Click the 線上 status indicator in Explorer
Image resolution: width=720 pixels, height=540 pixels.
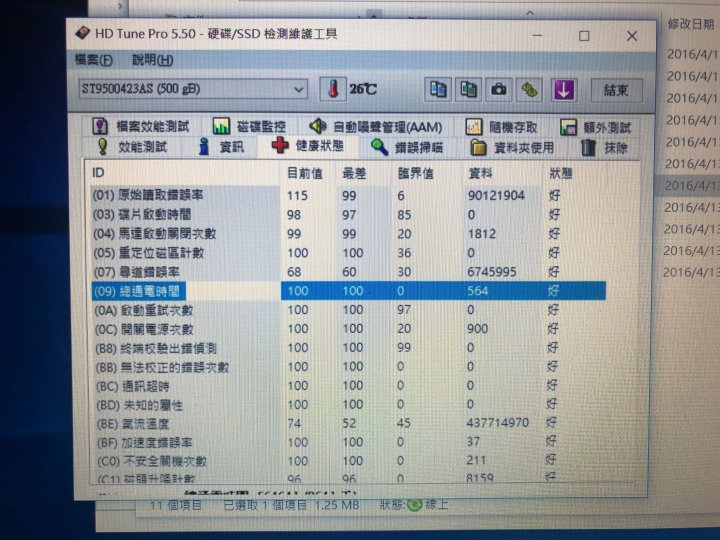pyautogui.click(x=428, y=505)
